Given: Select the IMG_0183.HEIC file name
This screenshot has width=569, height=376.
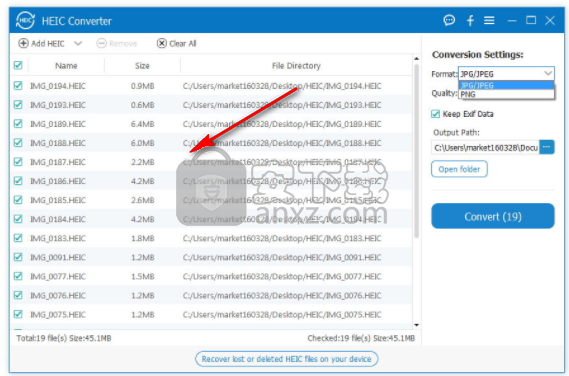Looking at the screenshot, I should [58, 238].
